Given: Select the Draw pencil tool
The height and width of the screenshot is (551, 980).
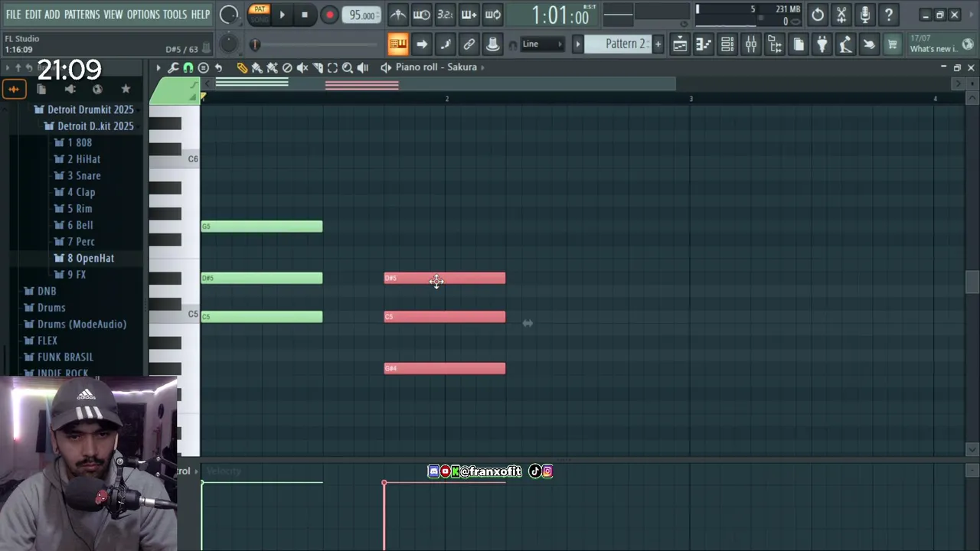Looking at the screenshot, I should pyautogui.click(x=242, y=67).
